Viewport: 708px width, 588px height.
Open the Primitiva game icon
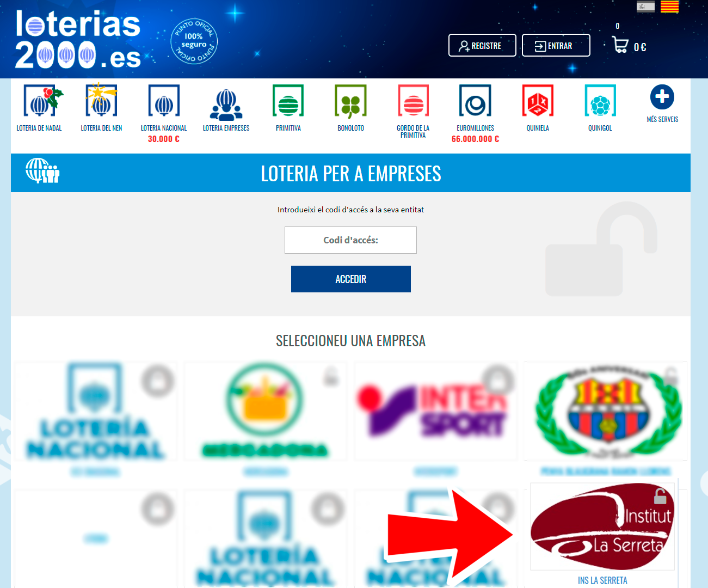288,101
